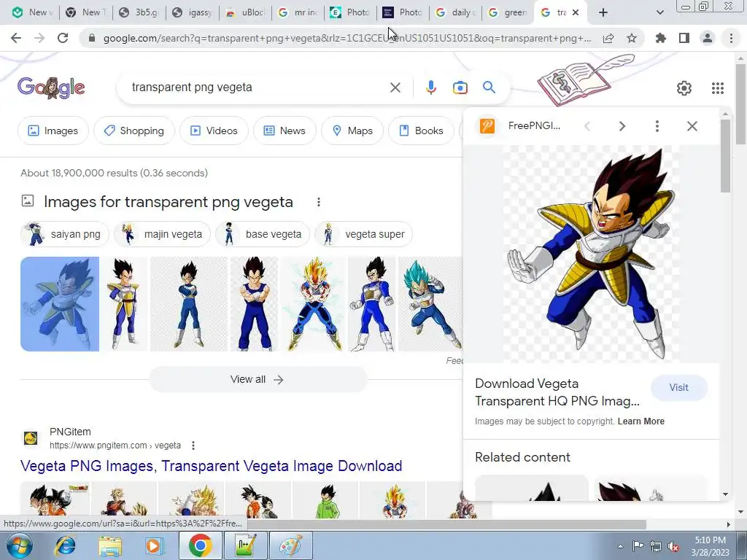Go to previous image in preview panel
The image size is (747, 560).
coord(587,126)
